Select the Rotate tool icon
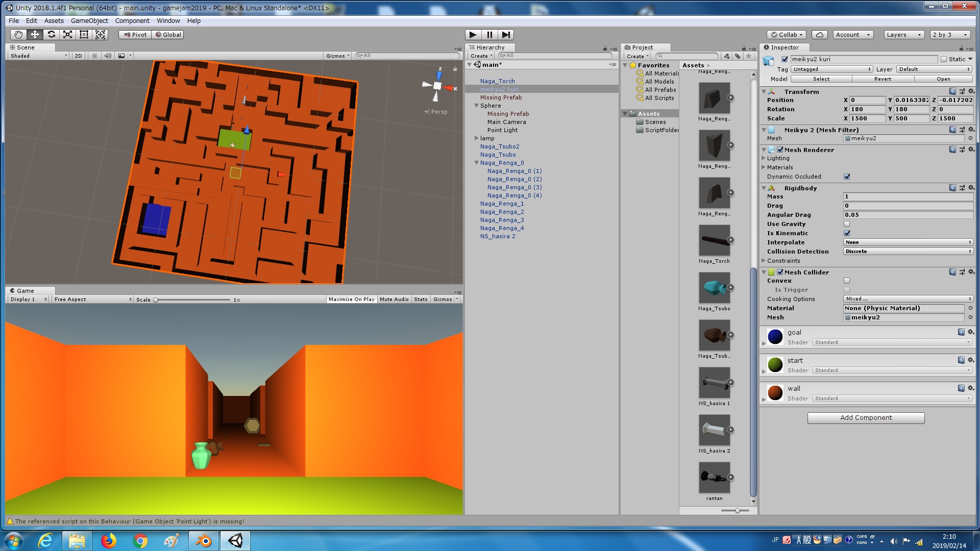The image size is (980, 551). point(51,35)
